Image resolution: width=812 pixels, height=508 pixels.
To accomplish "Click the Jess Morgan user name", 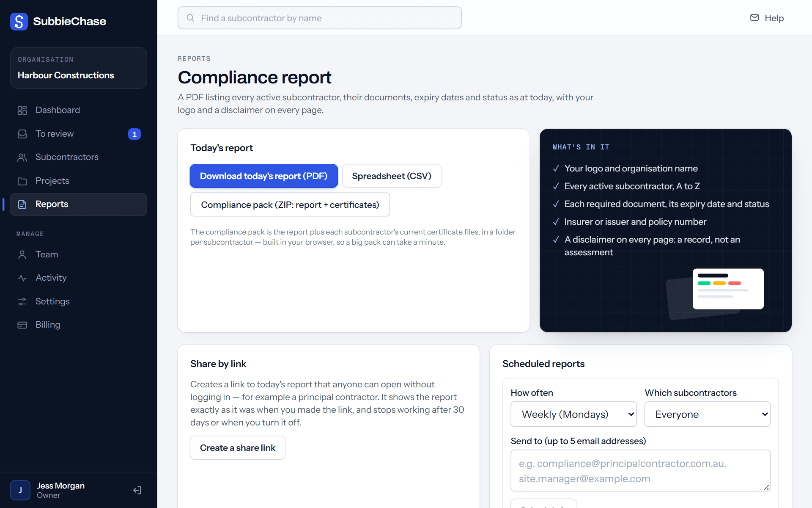I will (60, 486).
